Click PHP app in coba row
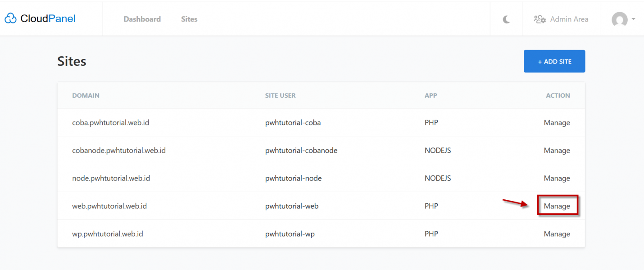 431,122
